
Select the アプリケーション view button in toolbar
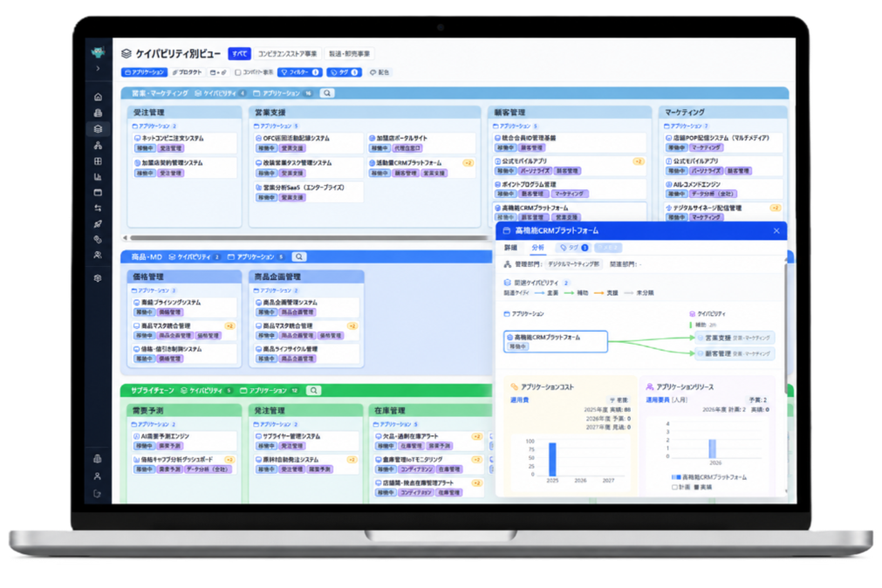145,72
